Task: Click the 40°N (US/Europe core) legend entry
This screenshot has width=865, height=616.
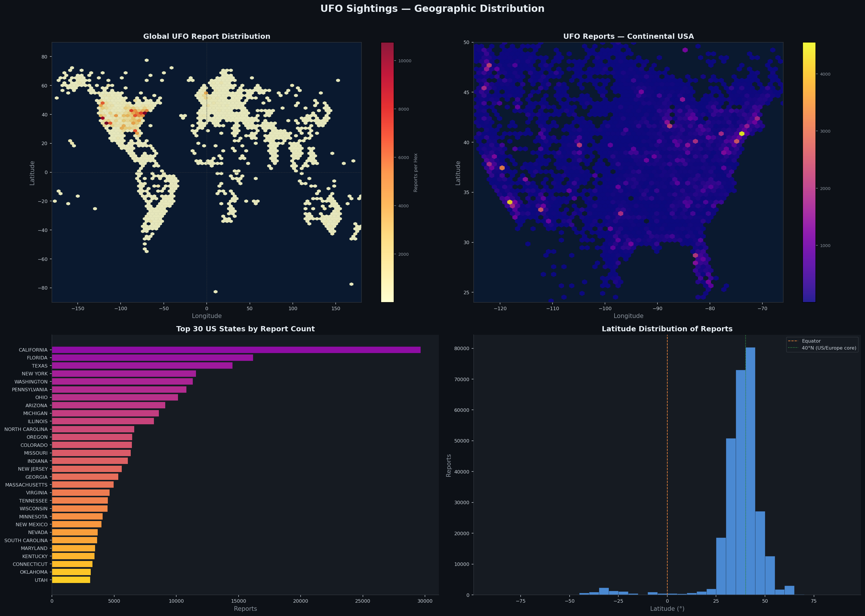Action: click(x=828, y=348)
